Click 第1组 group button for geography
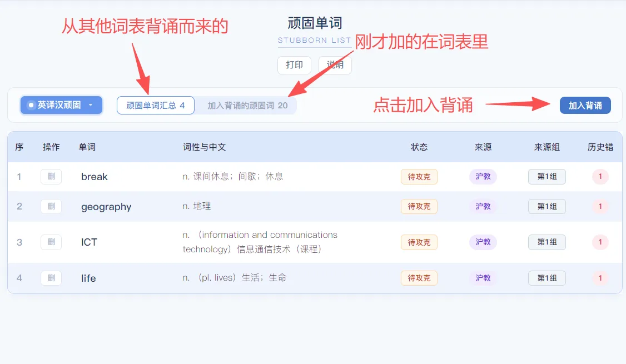 point(547,206)
